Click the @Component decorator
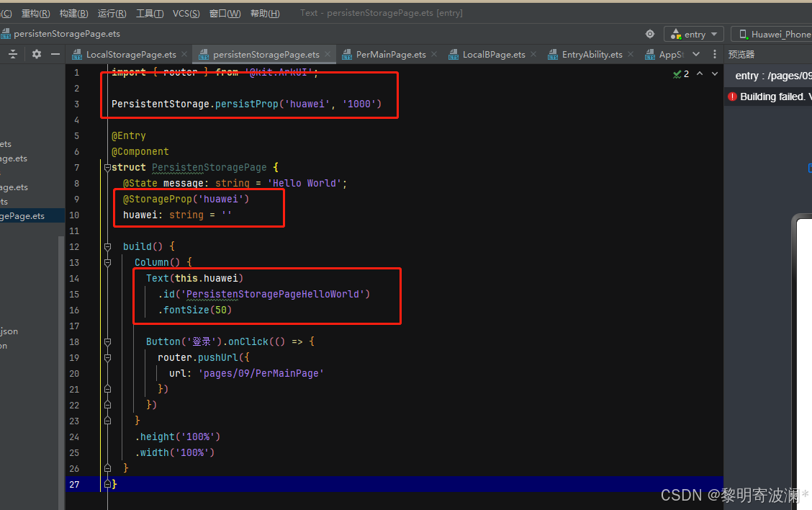 [140, 152]
